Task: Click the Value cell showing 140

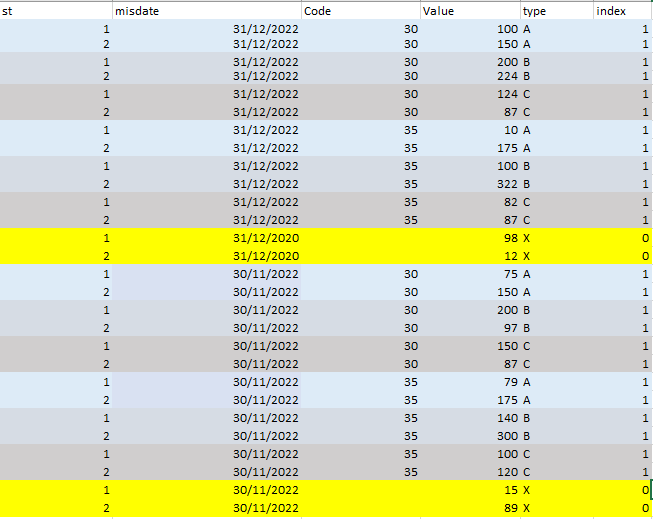Action: [x=470, y=418]
